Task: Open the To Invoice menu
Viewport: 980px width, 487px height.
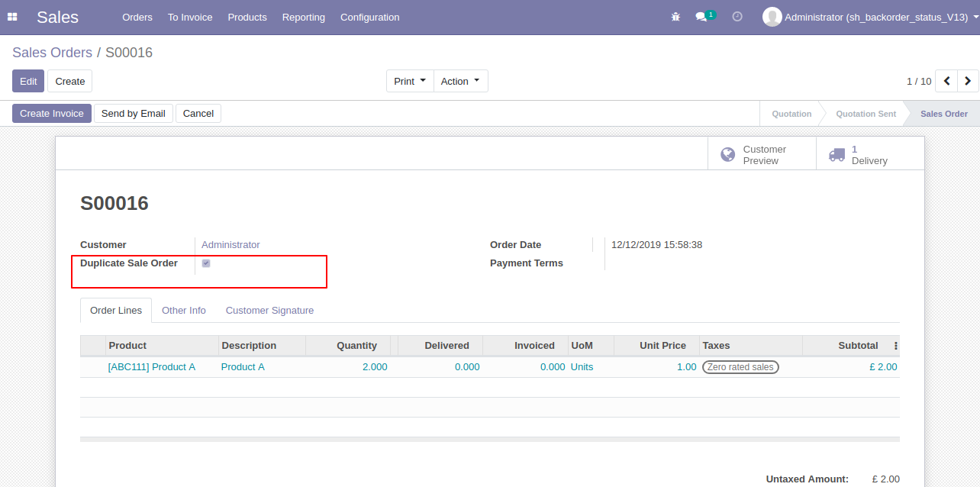Action: click(x=190, y=17)
